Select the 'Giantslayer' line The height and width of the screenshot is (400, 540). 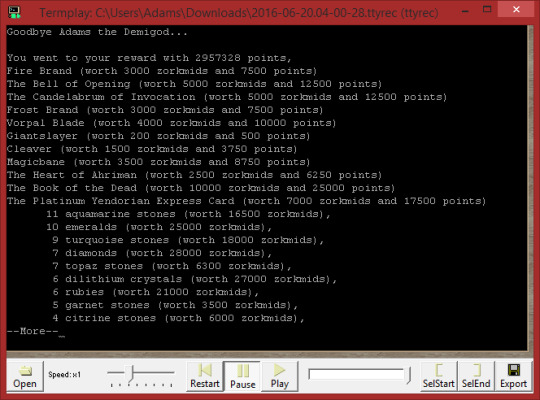click(x=158, y=136)
